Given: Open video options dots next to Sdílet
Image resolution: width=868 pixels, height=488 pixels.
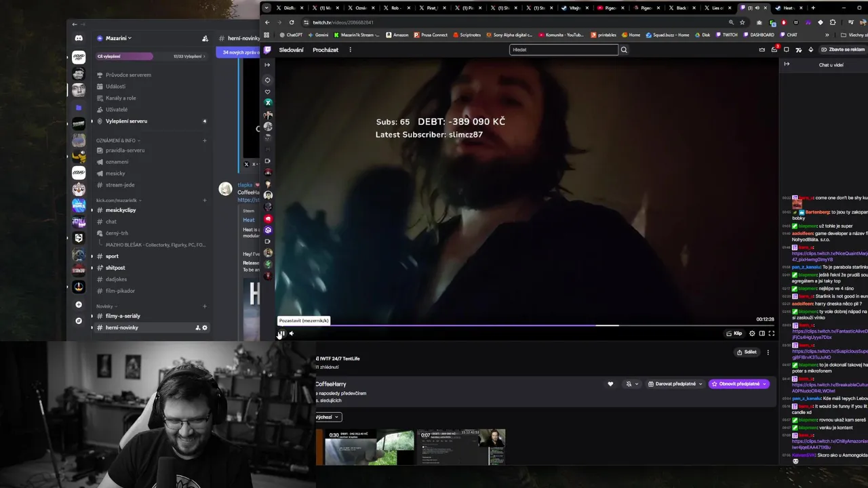Looking at the screenshot, I should click(x=768, y=352).
